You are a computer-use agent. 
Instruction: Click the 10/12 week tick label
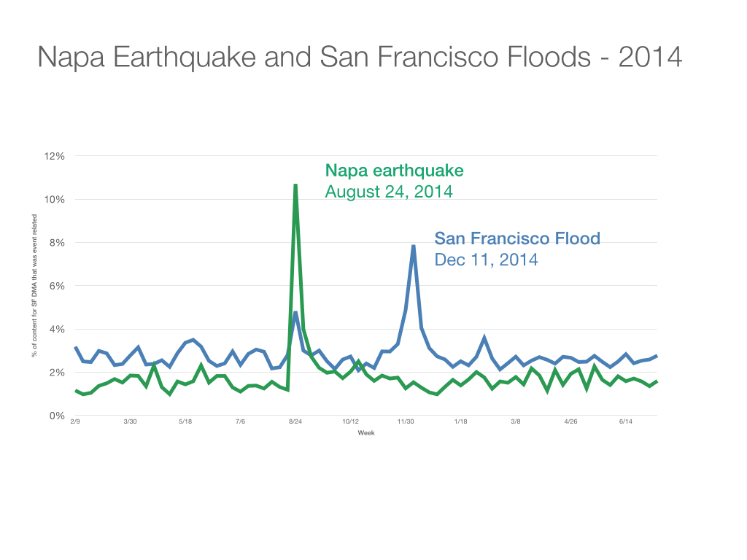[351, 421]
